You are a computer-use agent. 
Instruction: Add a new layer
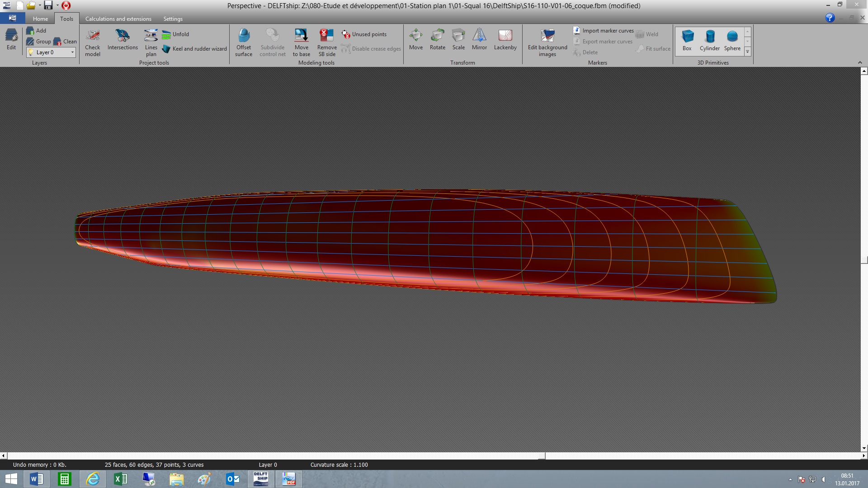pos(36,31)
